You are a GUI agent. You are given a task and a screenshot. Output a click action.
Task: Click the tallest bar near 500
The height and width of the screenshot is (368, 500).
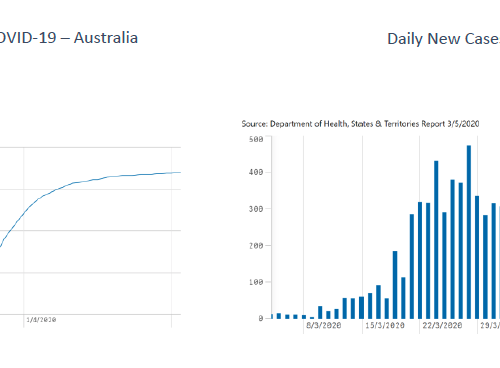[469, 232]
